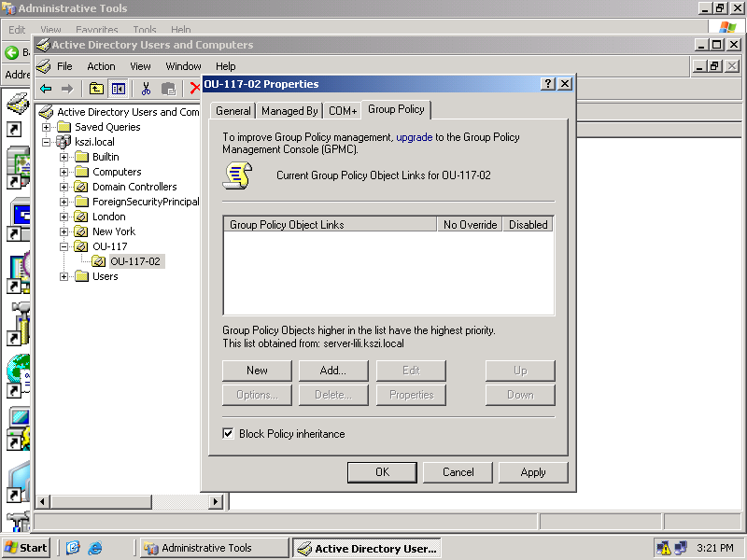This screenshot has width=747, height=560.
Task: Expand the Builtin node
Action: click(x=63, y=157)
